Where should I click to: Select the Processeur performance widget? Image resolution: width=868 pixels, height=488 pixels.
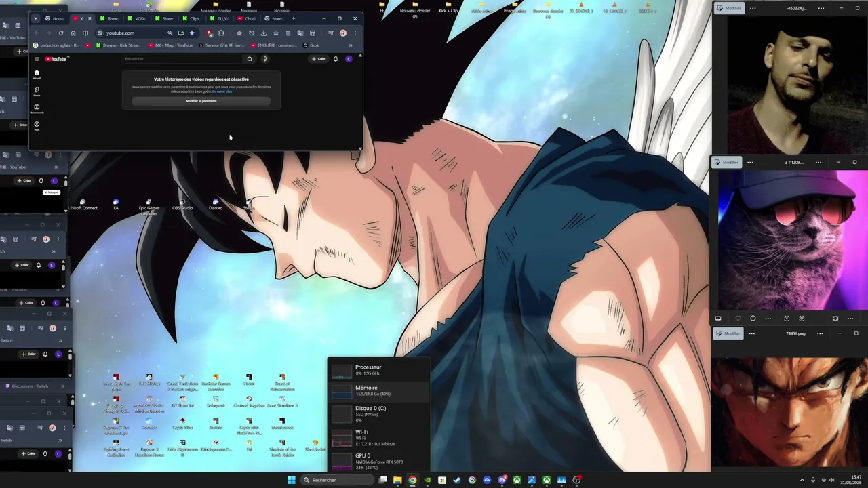(x=378, y=370)
